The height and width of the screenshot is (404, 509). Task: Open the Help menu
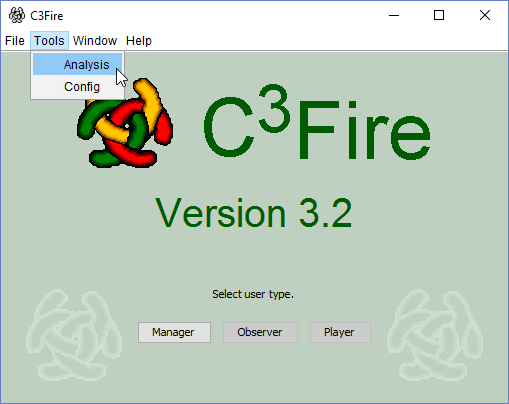click(x=139, y=41)
